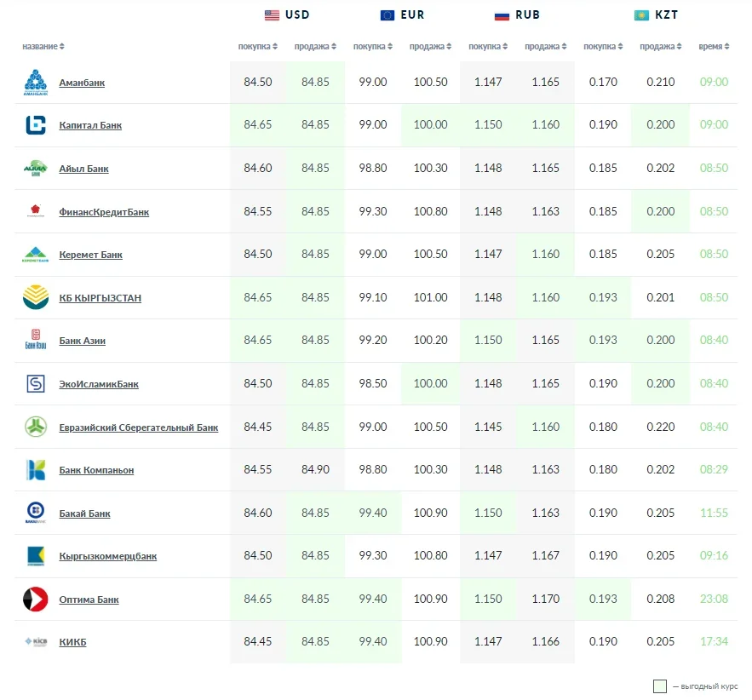
Task: Open the ФинансКредитБанк link
Action: (x=104, y=212)
